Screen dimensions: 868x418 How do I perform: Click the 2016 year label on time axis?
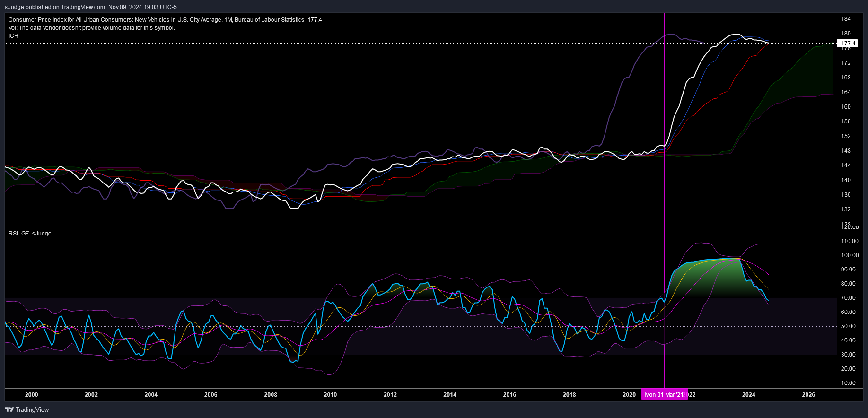[509, 395]
